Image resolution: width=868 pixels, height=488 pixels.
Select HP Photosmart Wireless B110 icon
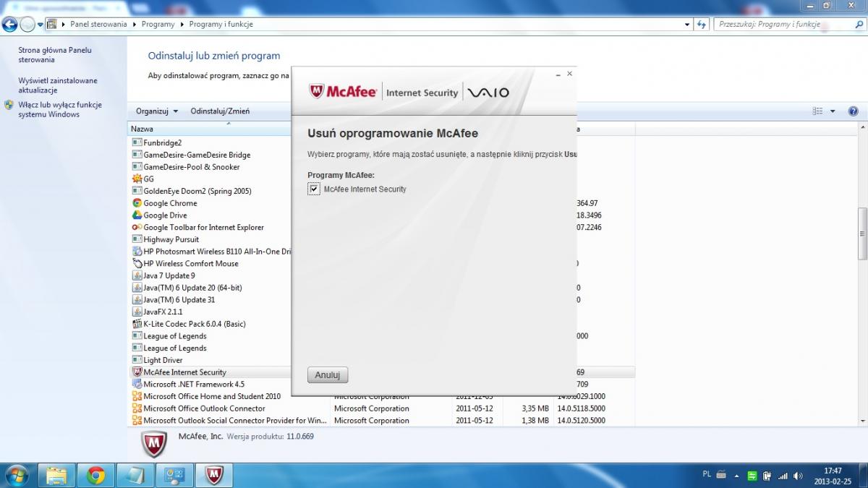tap(137, 252)
